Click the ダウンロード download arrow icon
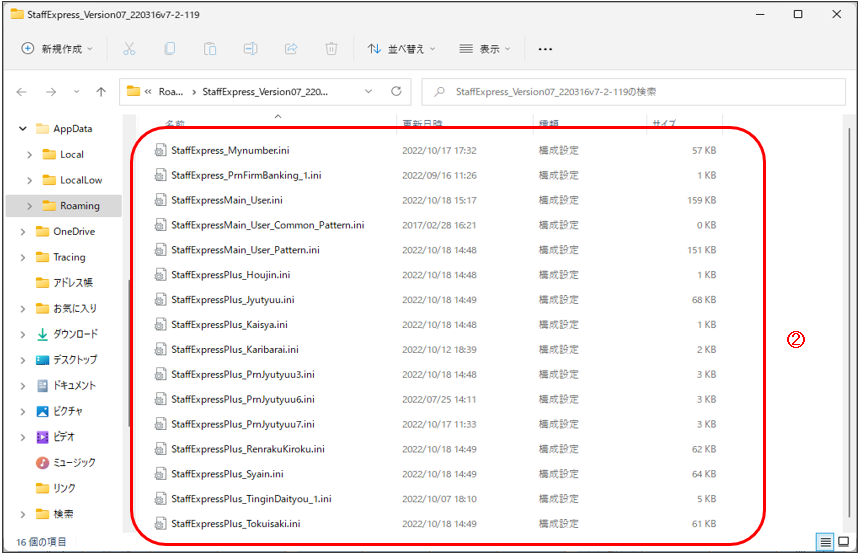 click(x=42, y=334)
